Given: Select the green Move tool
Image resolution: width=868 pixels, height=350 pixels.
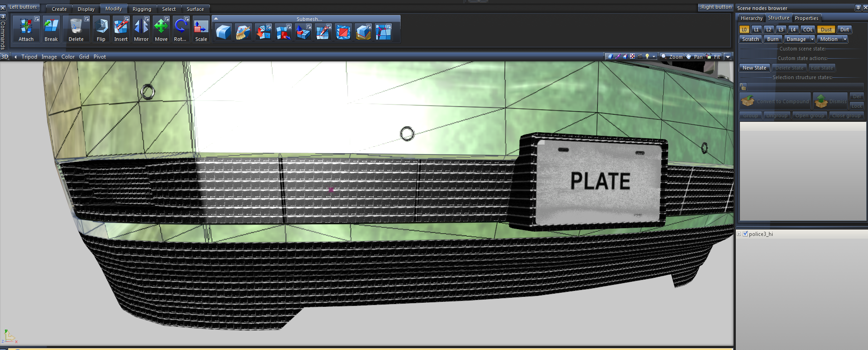Looking at the screenshot, I should click(161, 30).
